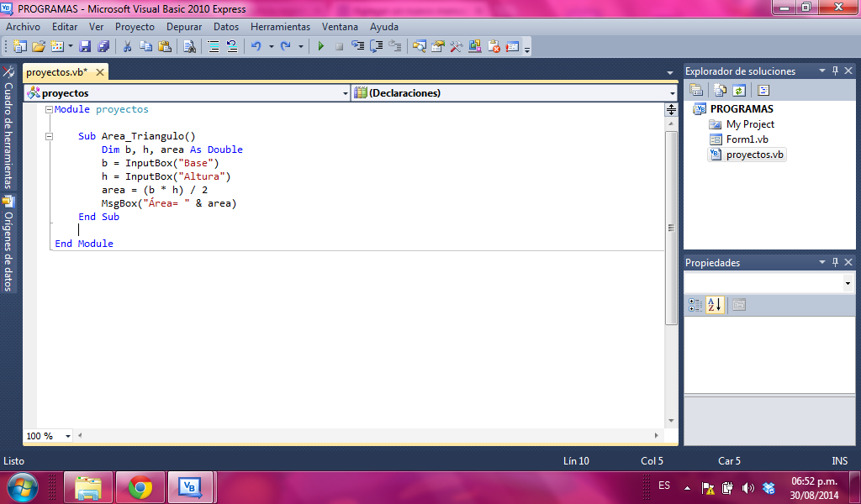The width and height of the screenshot is (861, 504).
Task: Click the View Code icon in Solution Explorer
Action: [763, 90]
